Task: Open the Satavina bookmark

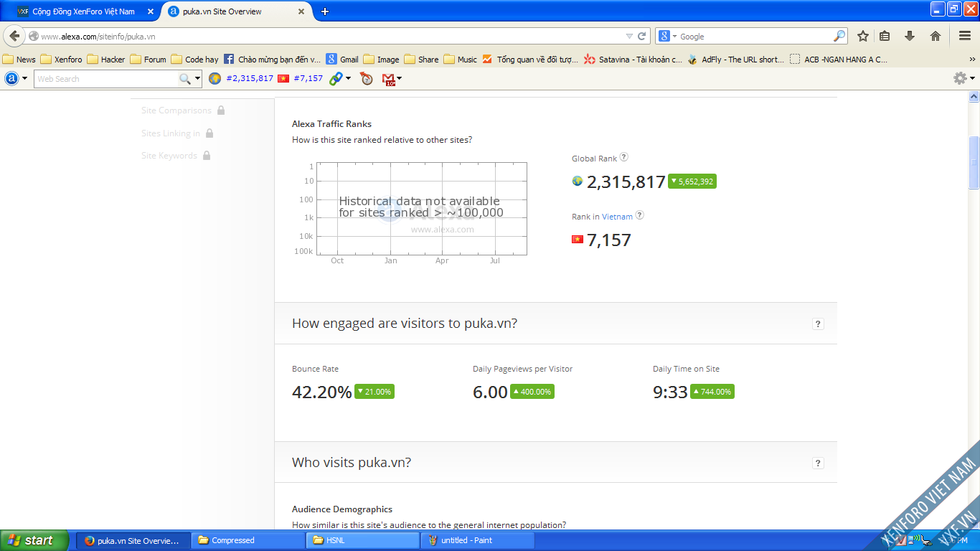Action: (633, 60)
